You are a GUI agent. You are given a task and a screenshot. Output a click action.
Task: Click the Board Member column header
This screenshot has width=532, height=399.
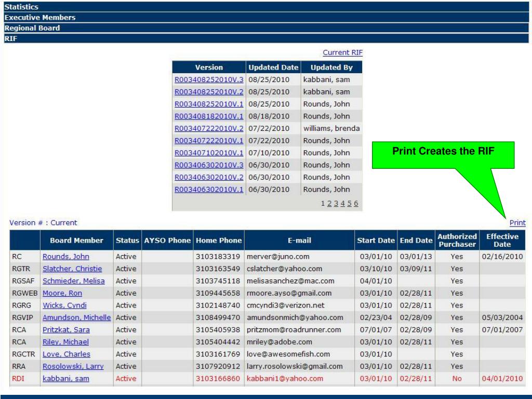coord(77,241)
